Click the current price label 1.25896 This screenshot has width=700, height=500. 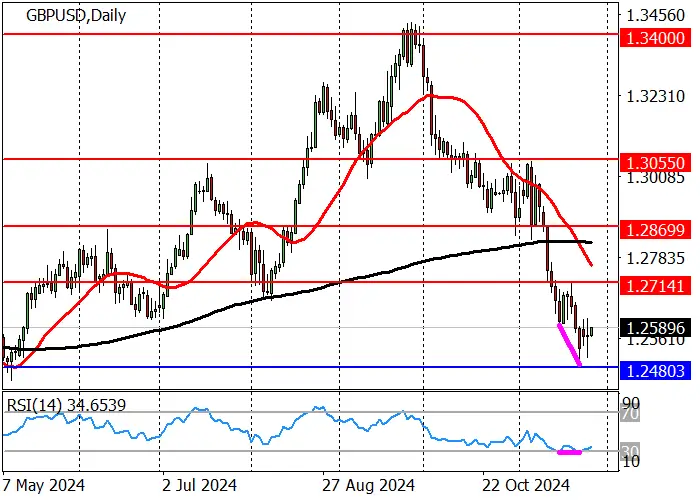655,328
